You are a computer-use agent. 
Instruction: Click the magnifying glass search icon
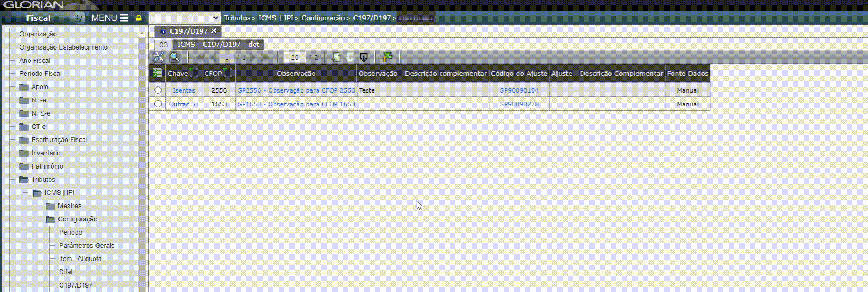click(x=175, y=57)
